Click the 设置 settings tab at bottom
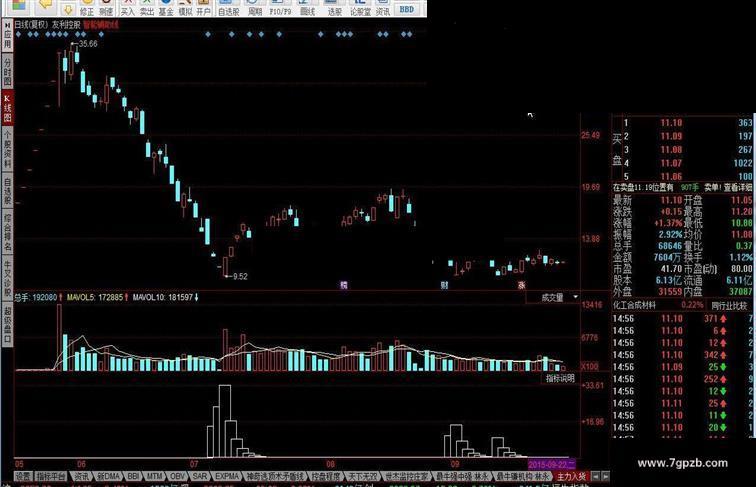The image size is (756, 487). coord(23,476)
